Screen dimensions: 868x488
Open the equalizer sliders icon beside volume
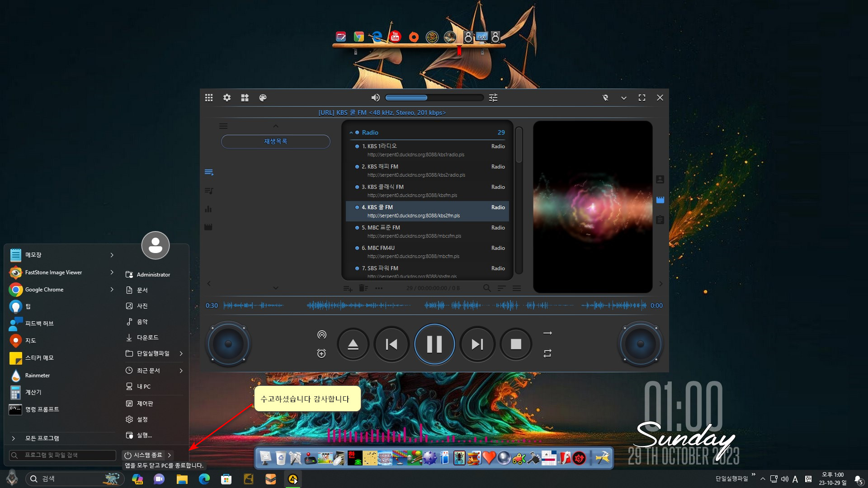point(493,98)
